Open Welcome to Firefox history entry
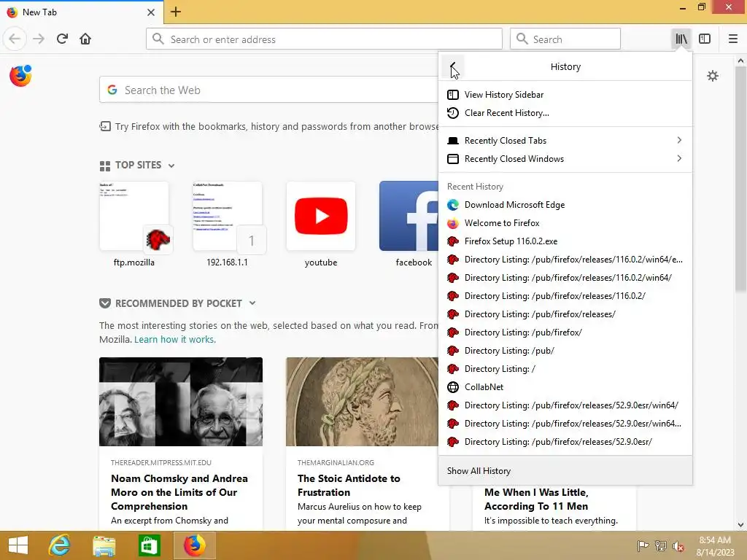This screenshot has width=747, height=560. pos(565,223)
